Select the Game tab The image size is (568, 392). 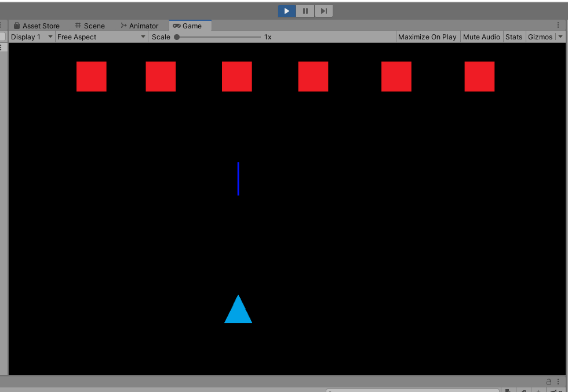coord(190,25)
